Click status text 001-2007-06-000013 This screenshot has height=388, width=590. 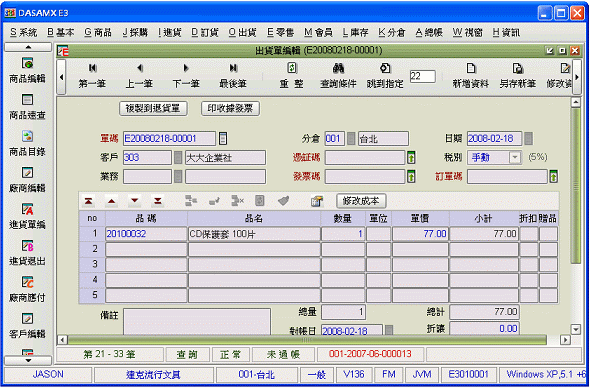[x=370, y=354]
